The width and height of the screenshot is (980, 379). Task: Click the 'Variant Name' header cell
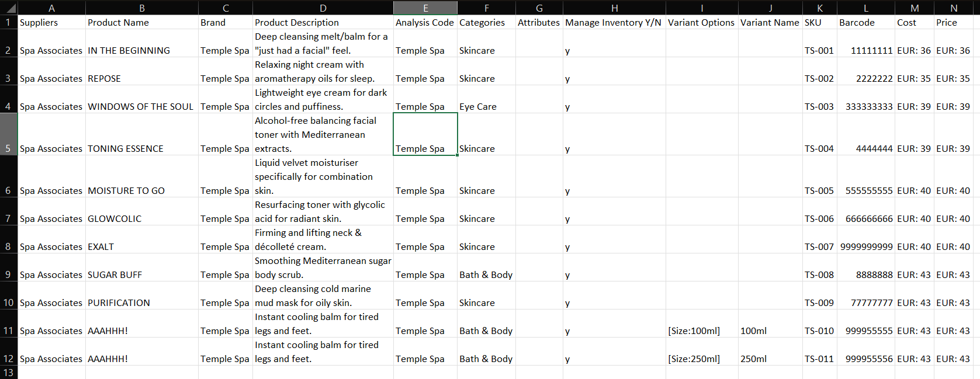[x=770, y=22]
